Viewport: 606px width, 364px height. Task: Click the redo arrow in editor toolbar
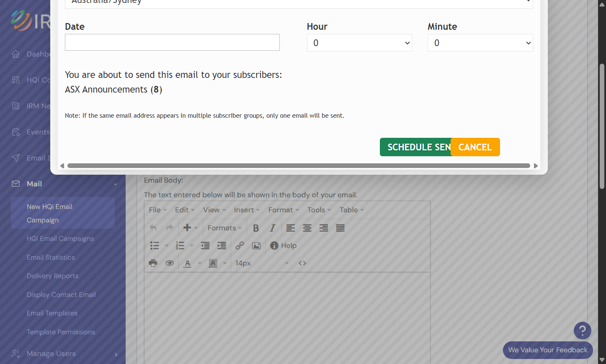[x=170, y=228]
